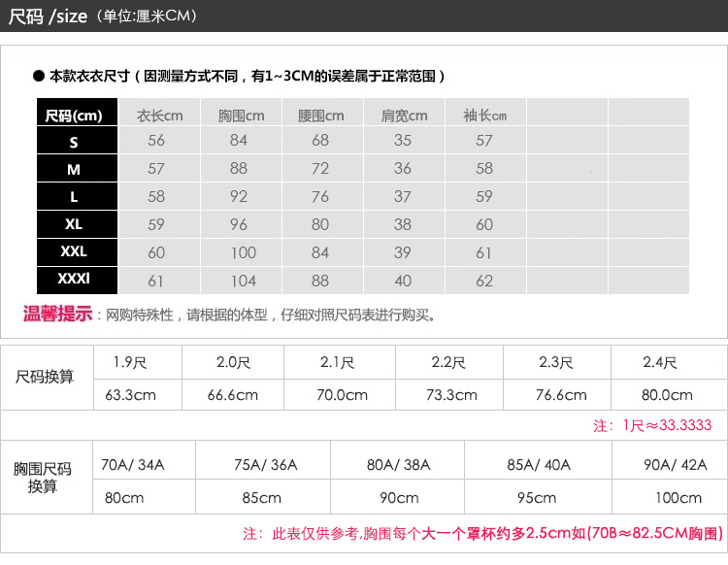This screenshot has width=728, height=565.
Task: Click length value 56 in S row
Action: (x=156, y=140)
